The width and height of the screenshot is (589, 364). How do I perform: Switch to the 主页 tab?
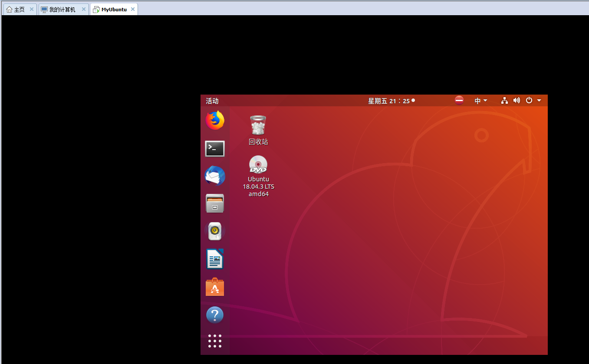pyautogui.click(x=20, y=9)
